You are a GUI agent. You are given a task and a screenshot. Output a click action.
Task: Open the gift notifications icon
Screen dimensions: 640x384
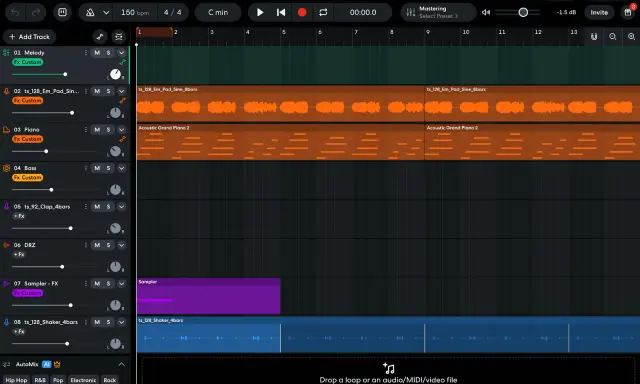point(628,12)
